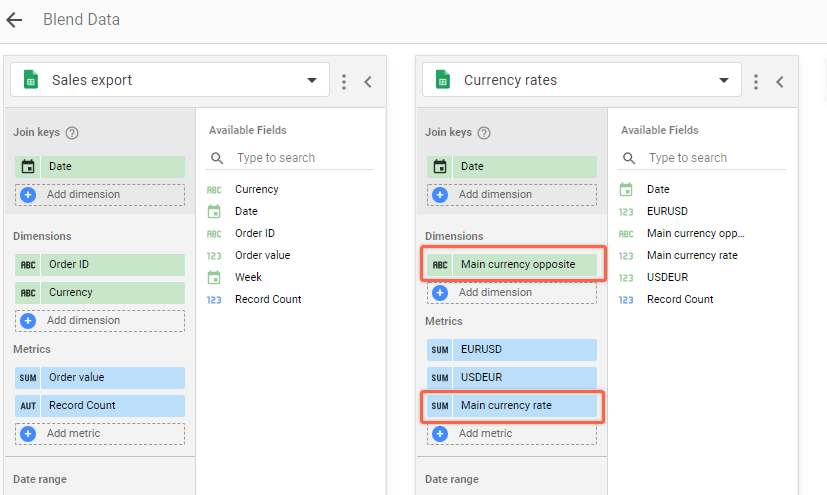The height and width of the screenshot is (495, 827).
Task: Add a dimension under Sales export Dimensions
Action: [100, 321]
